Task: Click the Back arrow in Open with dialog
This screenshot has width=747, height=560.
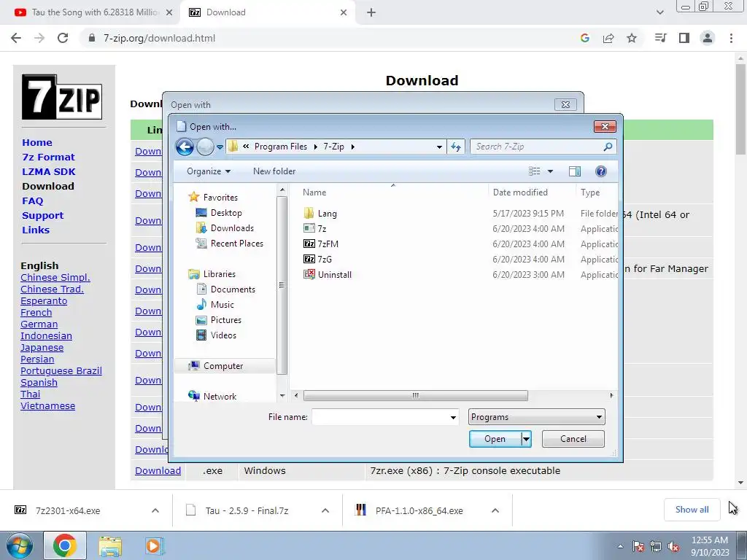Action: pos(185,147)
